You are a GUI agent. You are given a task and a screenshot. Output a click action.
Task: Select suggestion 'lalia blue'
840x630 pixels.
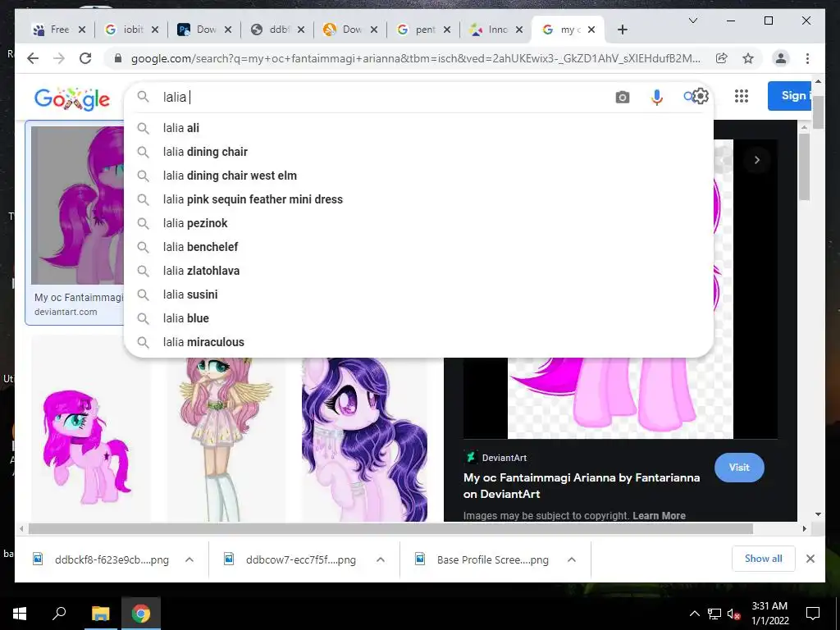pos(418,318)
